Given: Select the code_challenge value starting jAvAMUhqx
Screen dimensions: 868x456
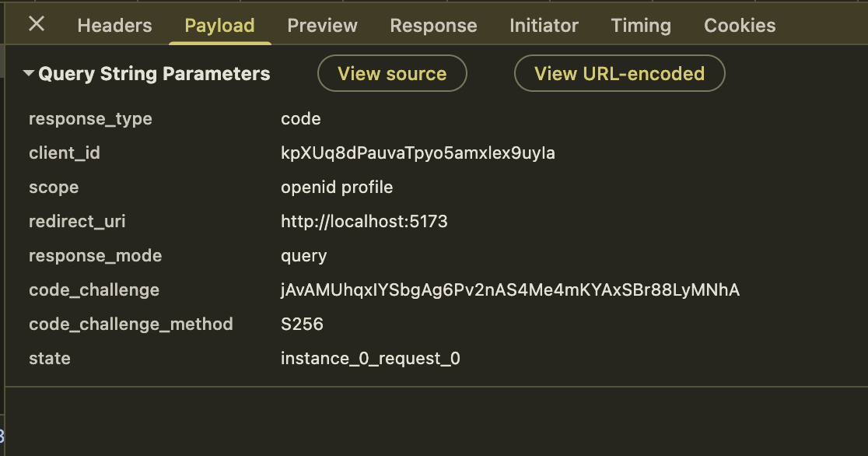Looking at the screenshot, I should [510, 290].
